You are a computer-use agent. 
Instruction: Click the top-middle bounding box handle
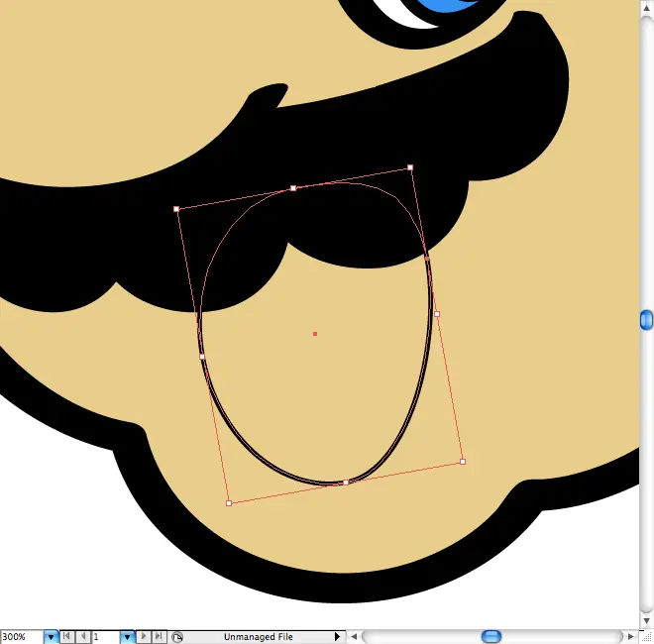tap(293, 188)
